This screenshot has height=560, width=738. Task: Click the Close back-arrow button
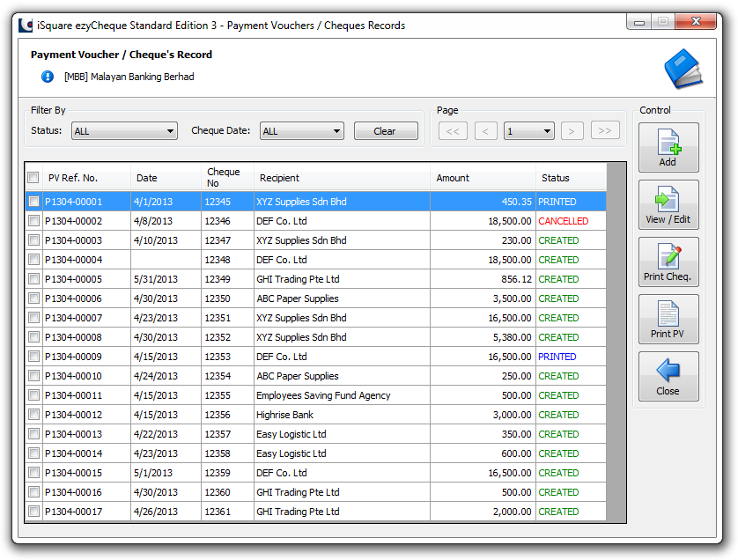(x=668, y=377)
